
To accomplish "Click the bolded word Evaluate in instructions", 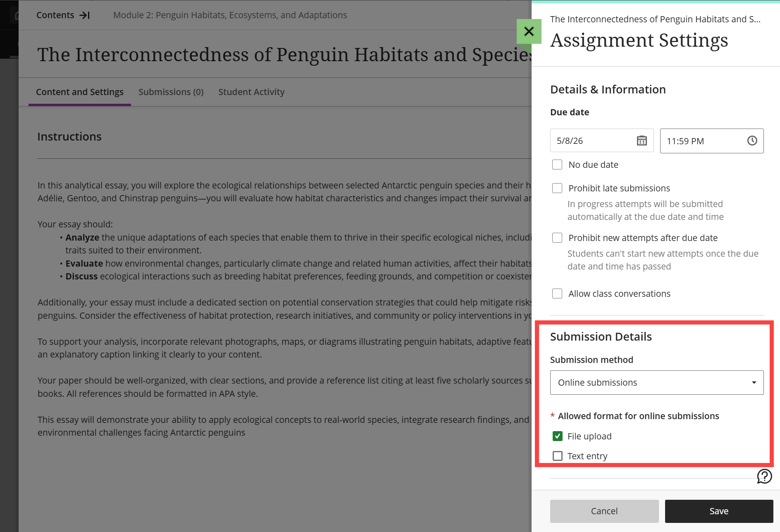I will (x=84, y=264).
